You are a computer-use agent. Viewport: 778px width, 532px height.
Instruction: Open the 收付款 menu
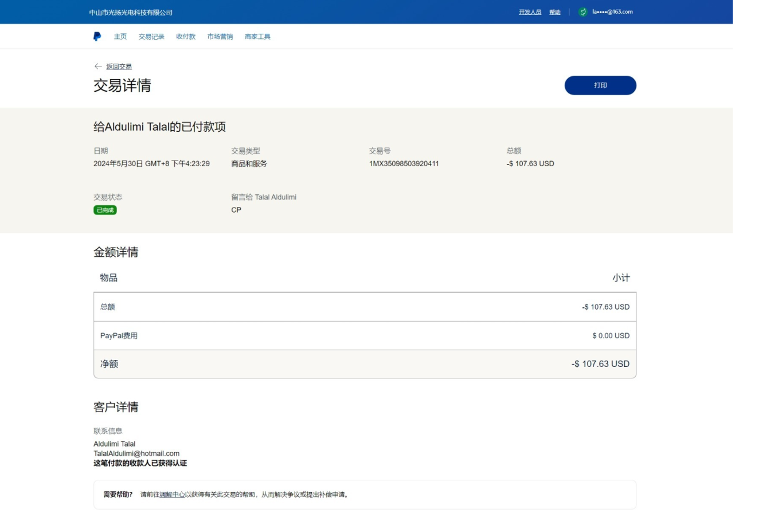186,37
